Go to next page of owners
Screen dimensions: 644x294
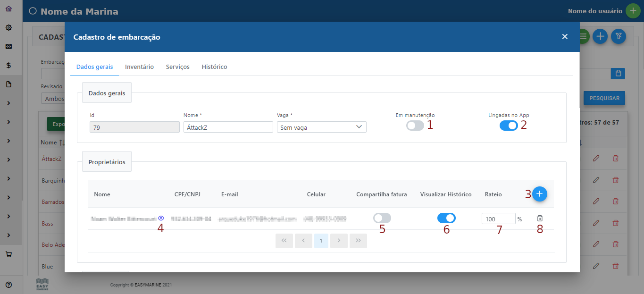(339, 241)
